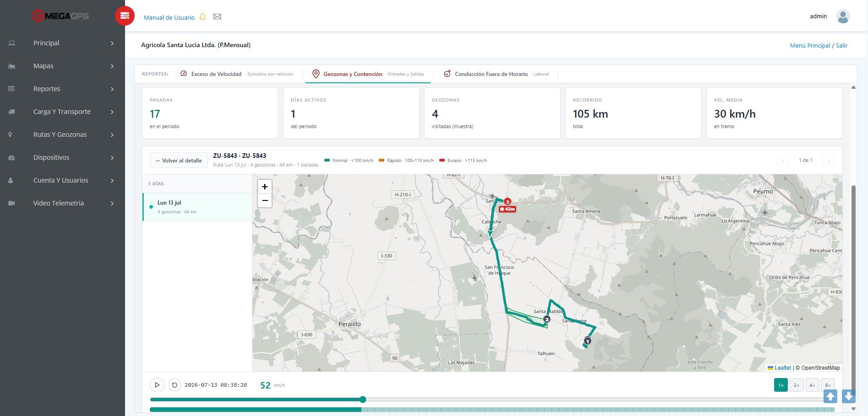Toggle the red sidebar menu button
The height and width of the screenshot is (416, 868).
(125, 16)
